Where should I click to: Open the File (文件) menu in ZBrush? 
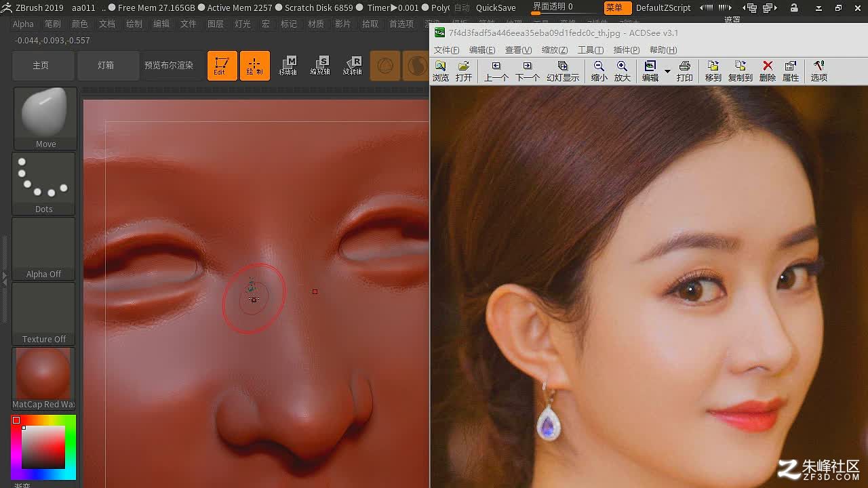189,24
